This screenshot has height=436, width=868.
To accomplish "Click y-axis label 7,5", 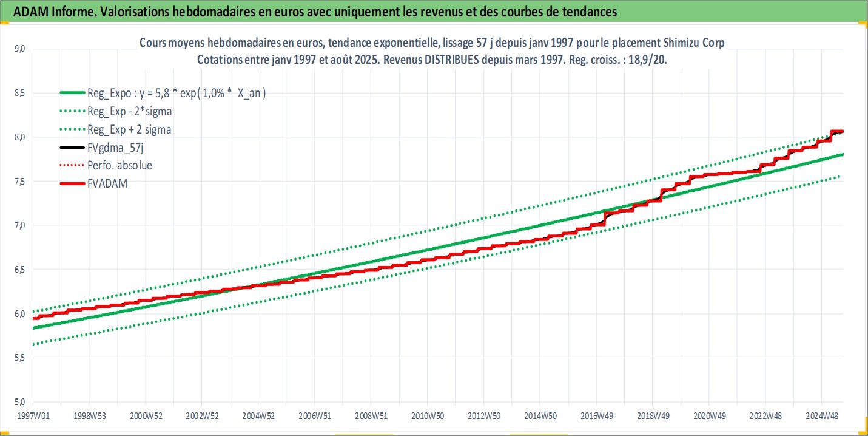I will pos(18,182).
